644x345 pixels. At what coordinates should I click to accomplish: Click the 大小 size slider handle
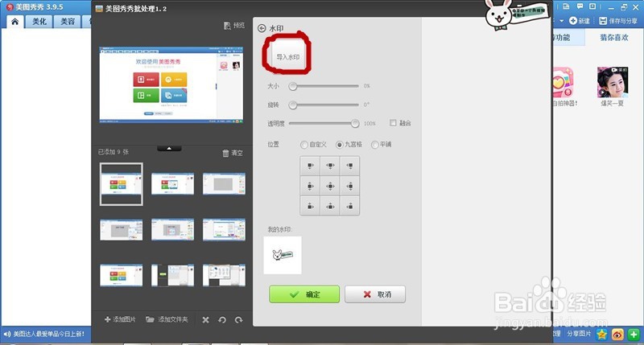(x=292, y=86)
